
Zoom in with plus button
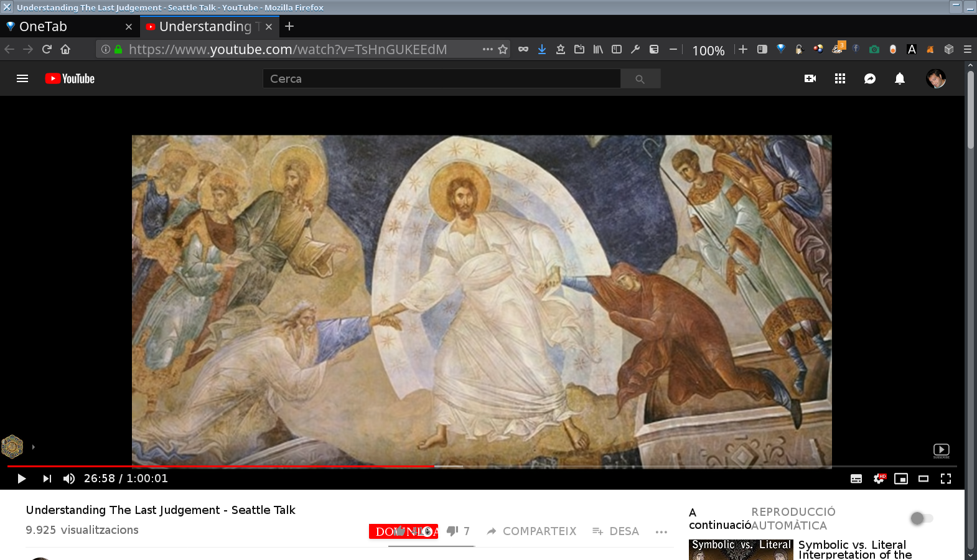(x=743, y=49)
